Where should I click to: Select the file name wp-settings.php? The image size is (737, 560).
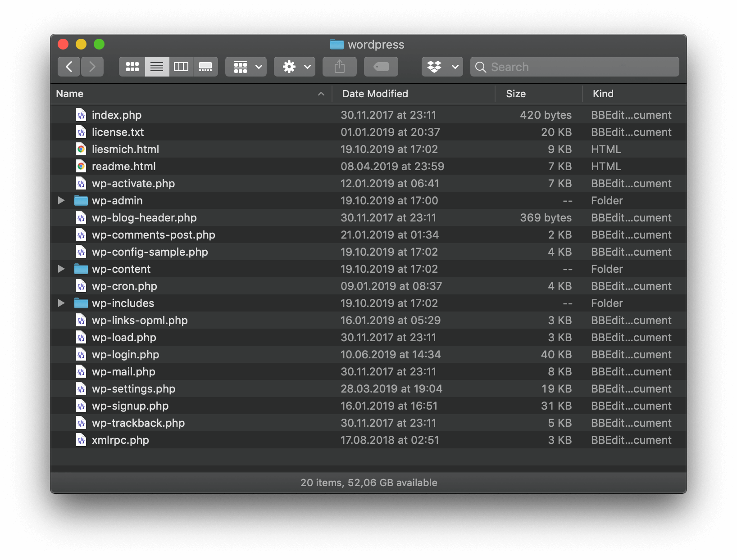coord(134,389)
